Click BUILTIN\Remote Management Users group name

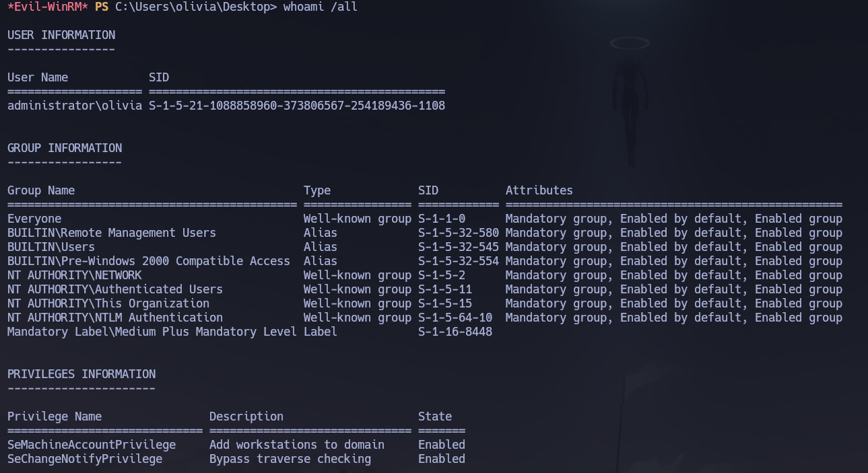click(x=111, y=232)
